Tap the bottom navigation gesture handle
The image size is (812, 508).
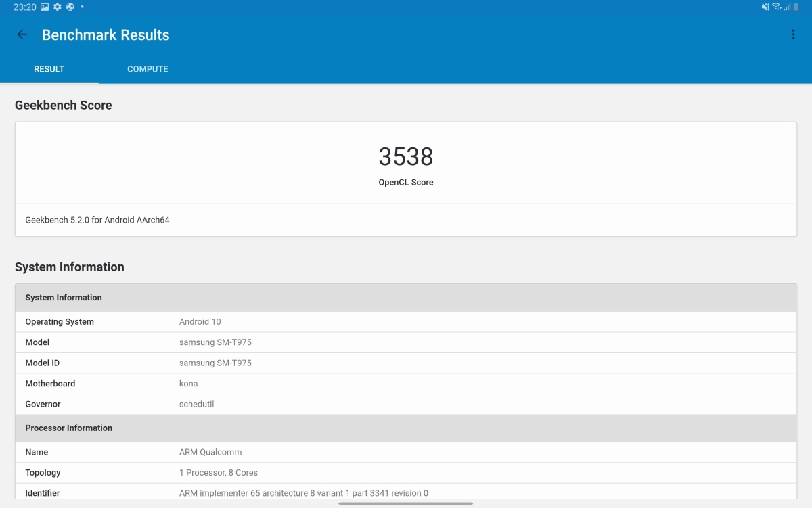[405, 503]
